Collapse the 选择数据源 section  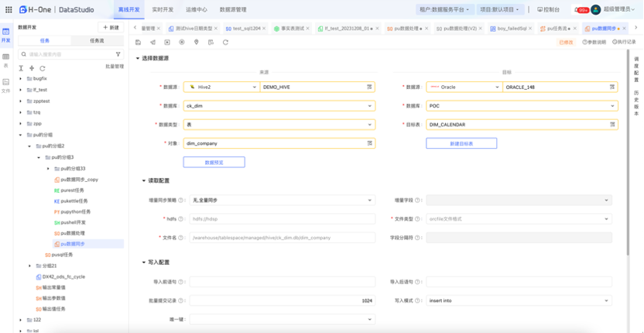point(138,58)
